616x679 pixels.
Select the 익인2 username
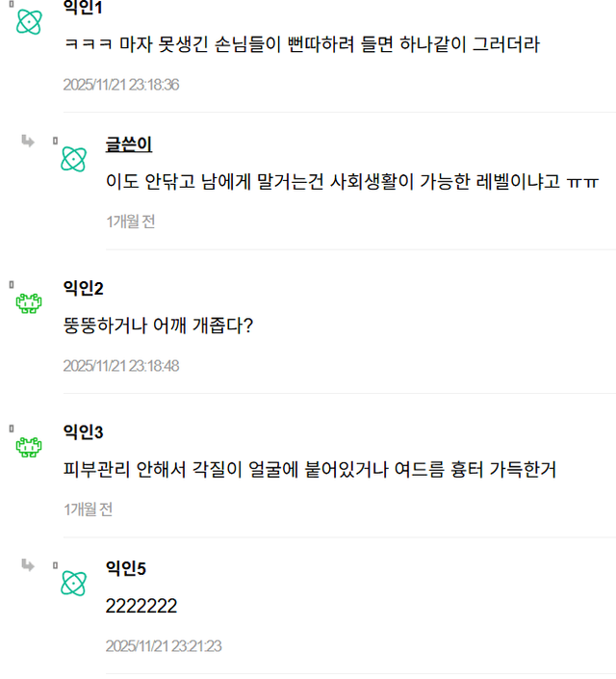(x=83, y=288)
